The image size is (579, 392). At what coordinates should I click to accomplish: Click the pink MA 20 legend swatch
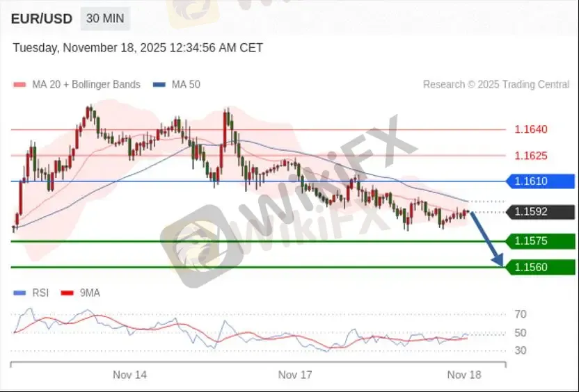point(19,85)
